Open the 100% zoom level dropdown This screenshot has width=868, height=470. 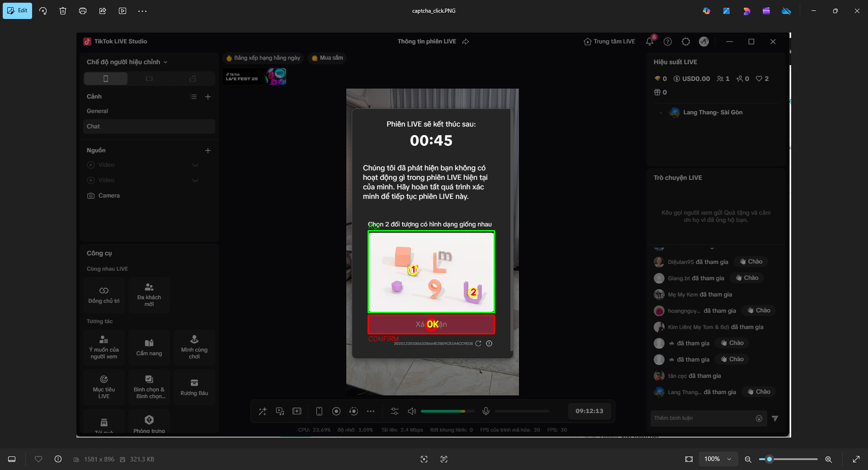click(x=718, y=459)
